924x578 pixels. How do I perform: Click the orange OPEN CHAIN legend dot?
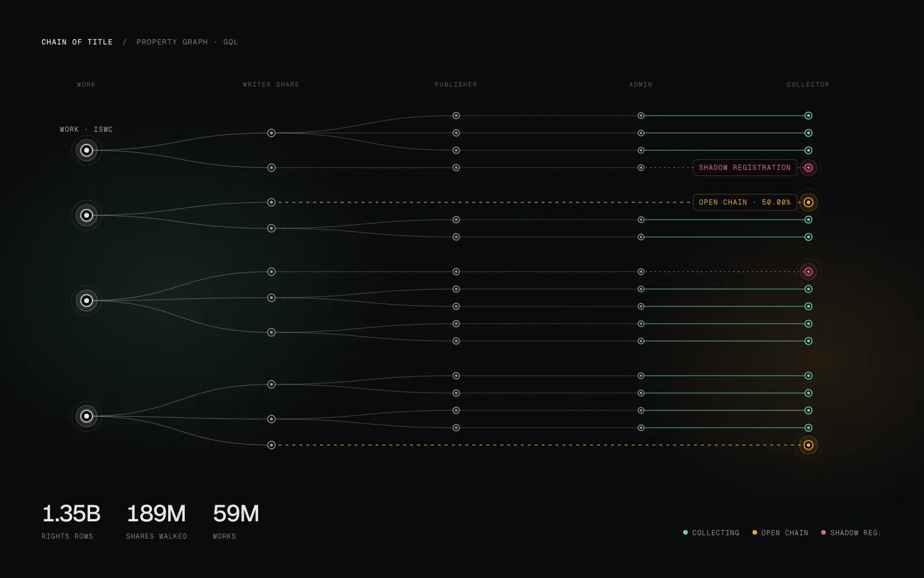pyautogui.click(x=755, y=532)
